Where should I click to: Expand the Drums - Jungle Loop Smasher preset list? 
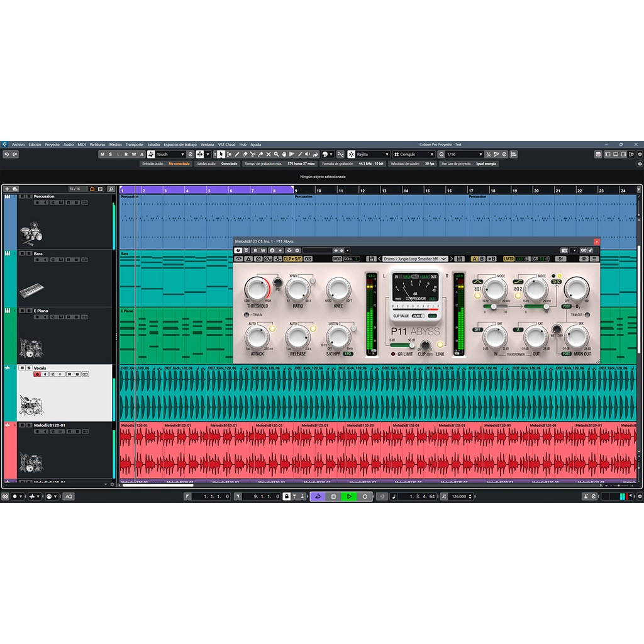pos(444,258)
